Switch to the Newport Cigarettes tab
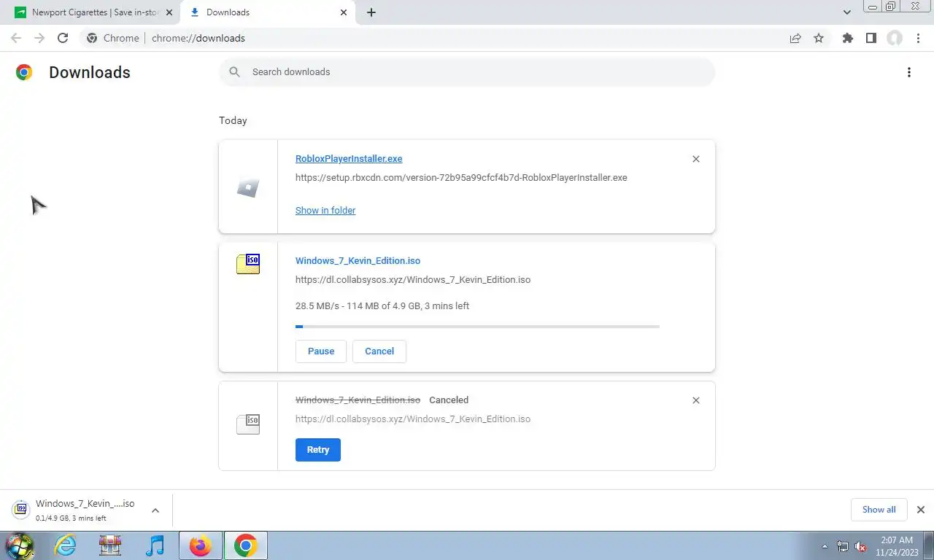The height and width of the screenshot is (560, 934). [x=93, y=12]
